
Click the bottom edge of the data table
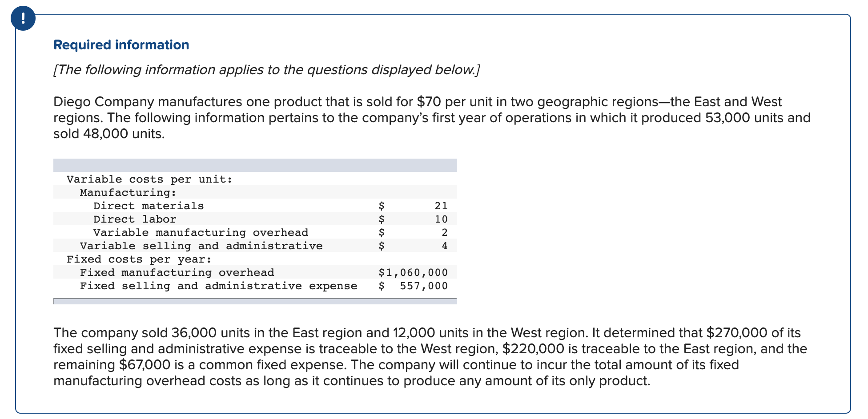click(255, 301)
